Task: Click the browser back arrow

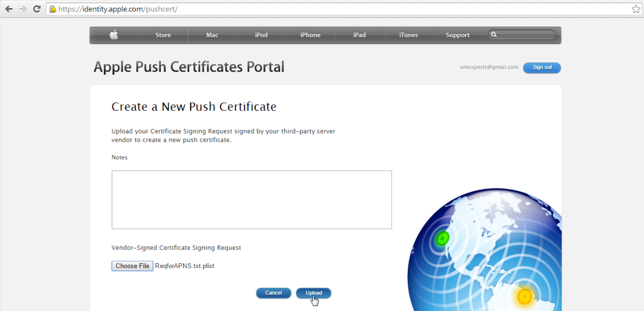Action: tap(9, 9)
